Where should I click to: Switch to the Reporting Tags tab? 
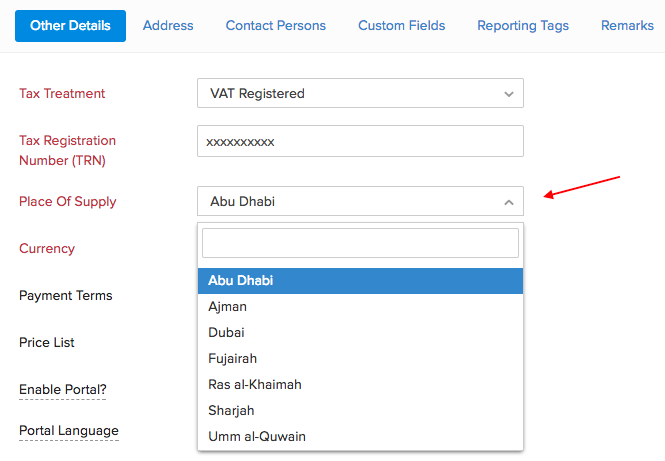523,26
